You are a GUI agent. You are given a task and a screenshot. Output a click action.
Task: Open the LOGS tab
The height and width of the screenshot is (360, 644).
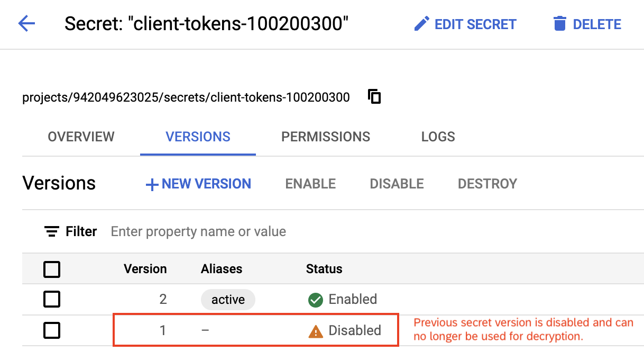438,137
